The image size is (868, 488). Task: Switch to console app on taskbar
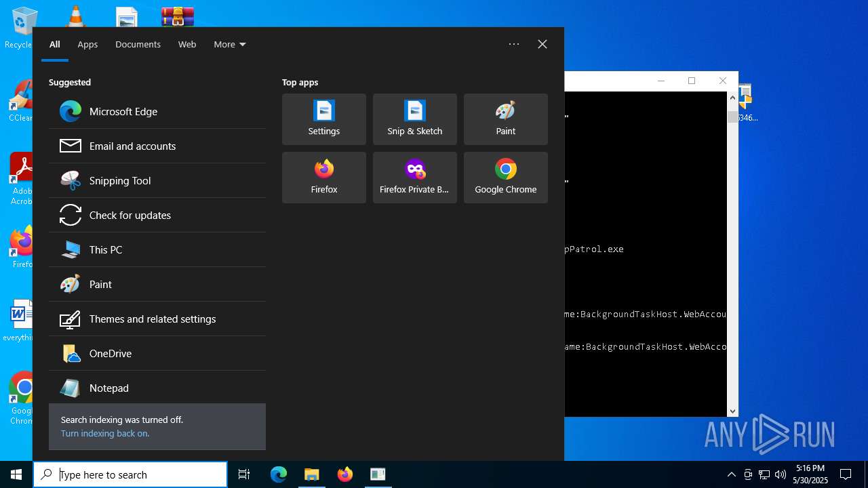[378, 474]
